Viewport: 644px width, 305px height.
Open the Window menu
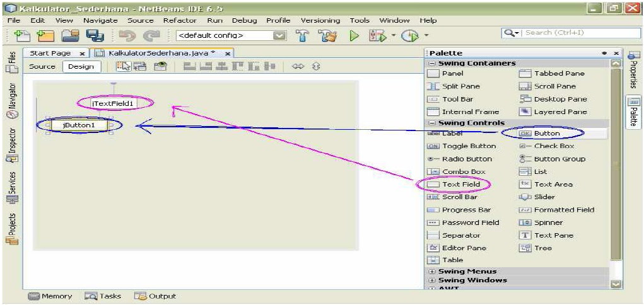[394, 20]
